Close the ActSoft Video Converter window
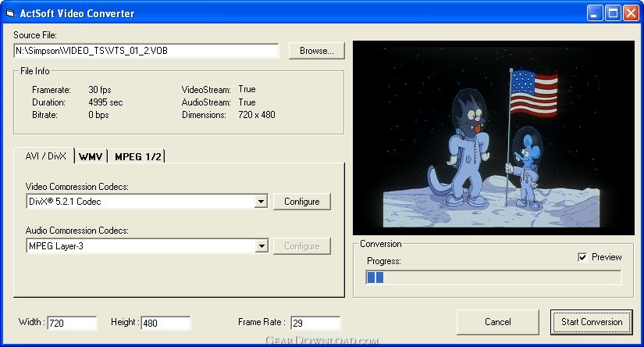Image resolution: width=644 pixels, height=347 pixels. 631,13
